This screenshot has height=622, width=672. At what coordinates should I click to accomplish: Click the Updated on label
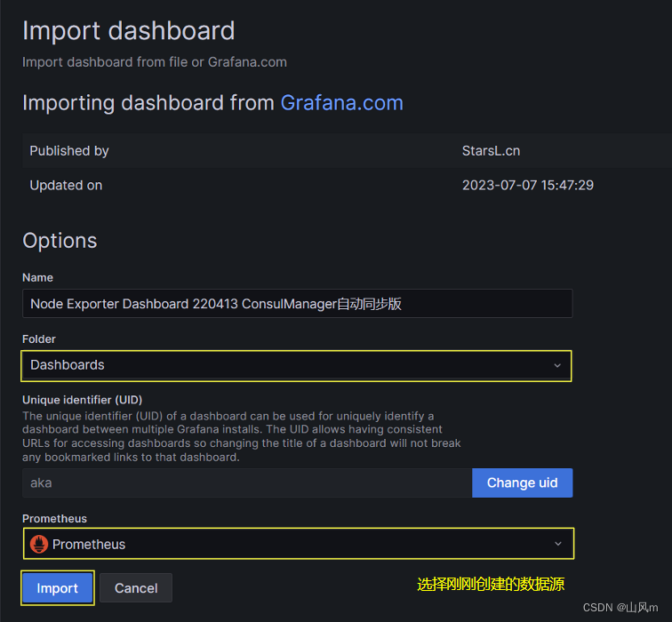(66, 185)
